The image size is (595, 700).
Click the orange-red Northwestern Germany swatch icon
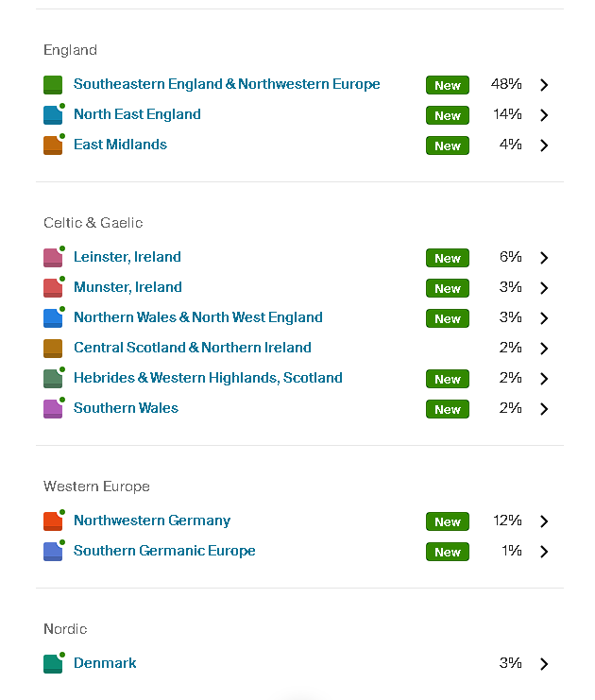(53, 521)
